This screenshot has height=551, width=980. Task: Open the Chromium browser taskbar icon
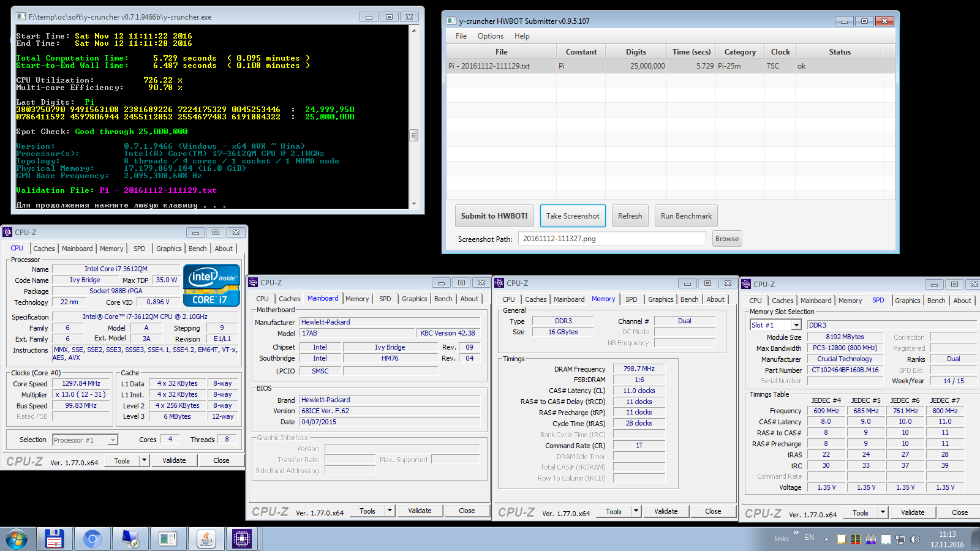92,539
